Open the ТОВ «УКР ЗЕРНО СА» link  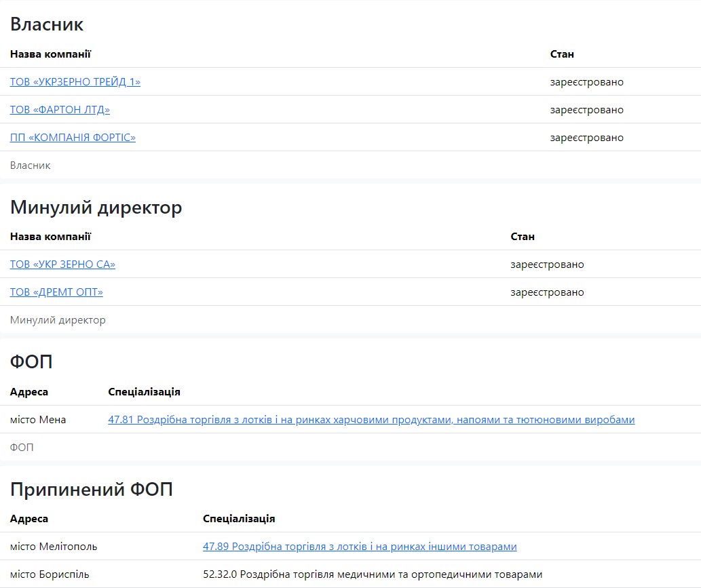click(x=62, y=264)
